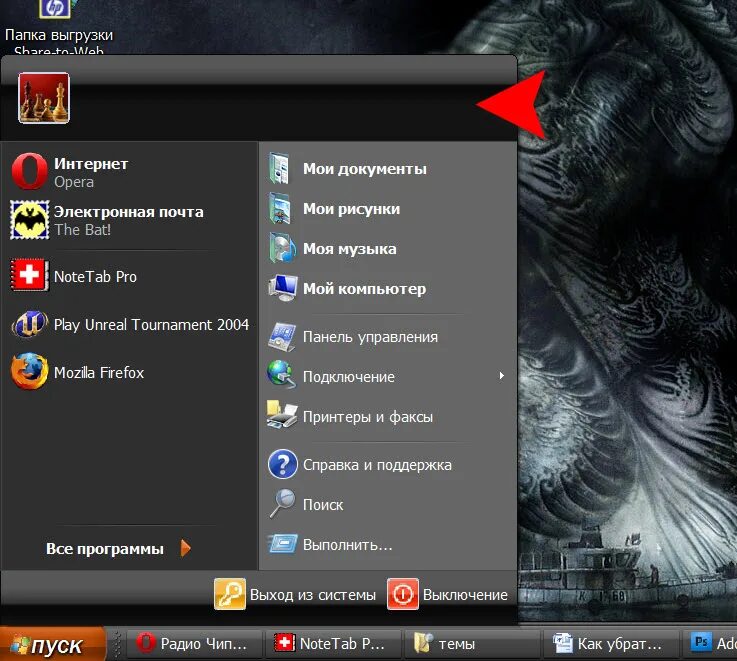Click the Unreal Tournament 2004 icon
This screenshot has height=661, width=737.
(30, 324)
